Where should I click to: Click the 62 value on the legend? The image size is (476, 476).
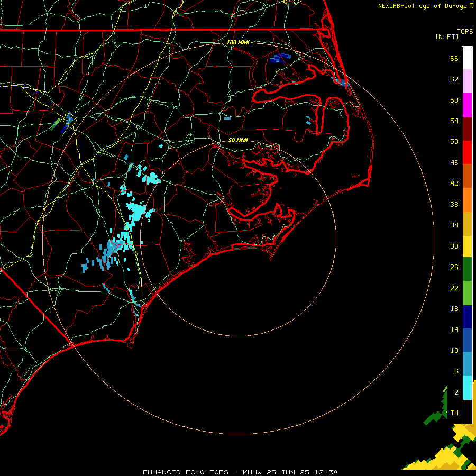[x=454, y=79]
